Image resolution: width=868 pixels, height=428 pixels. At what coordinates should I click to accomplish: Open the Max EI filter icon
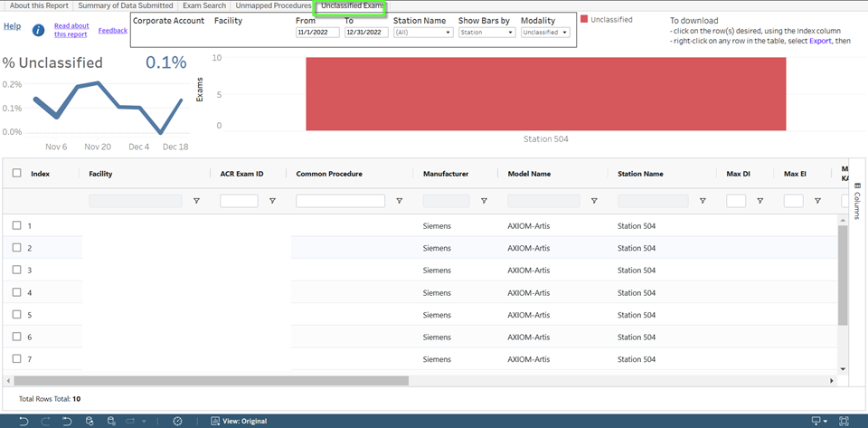(x=817, y=201)
